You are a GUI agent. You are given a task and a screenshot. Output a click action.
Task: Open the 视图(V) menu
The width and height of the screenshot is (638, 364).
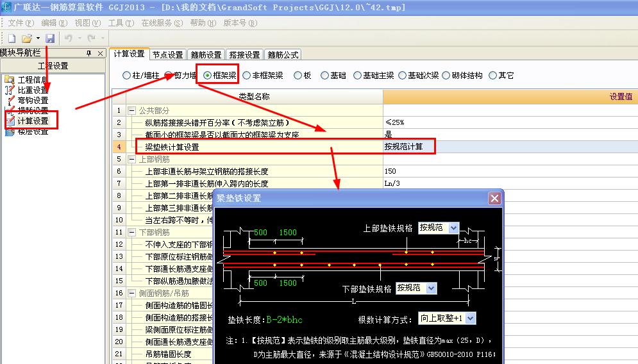pos(87,23)
